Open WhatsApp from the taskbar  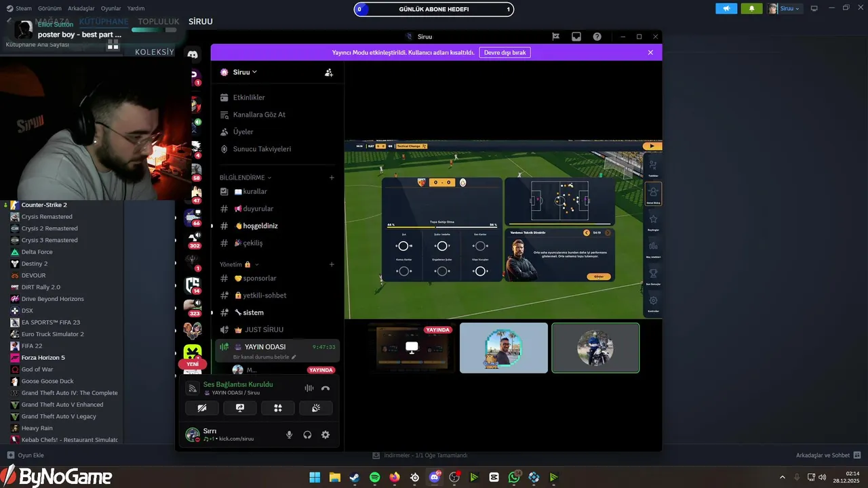coord(514,477)
